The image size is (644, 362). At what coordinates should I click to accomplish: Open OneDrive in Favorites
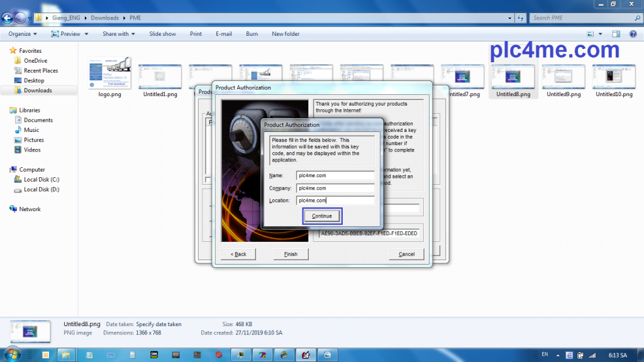(x=35, y=61)
